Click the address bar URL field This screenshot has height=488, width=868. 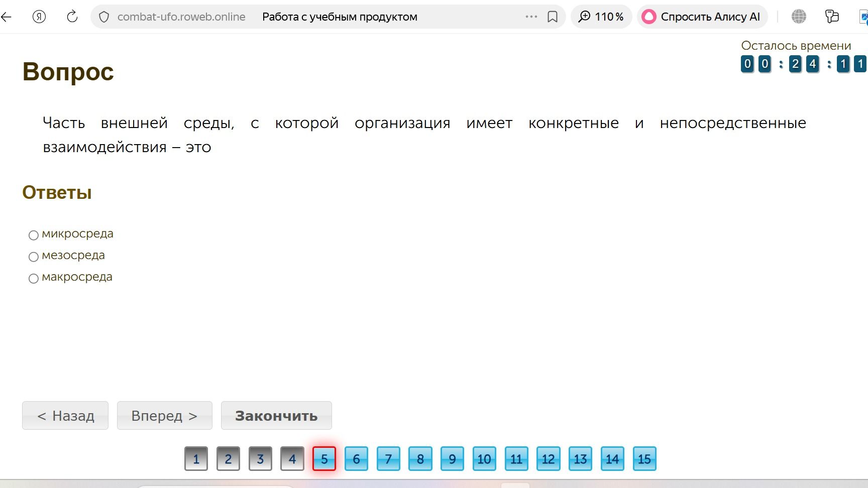311,17
